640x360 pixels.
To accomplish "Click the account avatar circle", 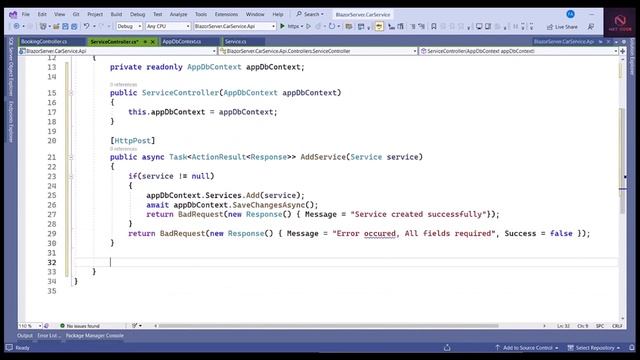I will [x=570, y=14].
